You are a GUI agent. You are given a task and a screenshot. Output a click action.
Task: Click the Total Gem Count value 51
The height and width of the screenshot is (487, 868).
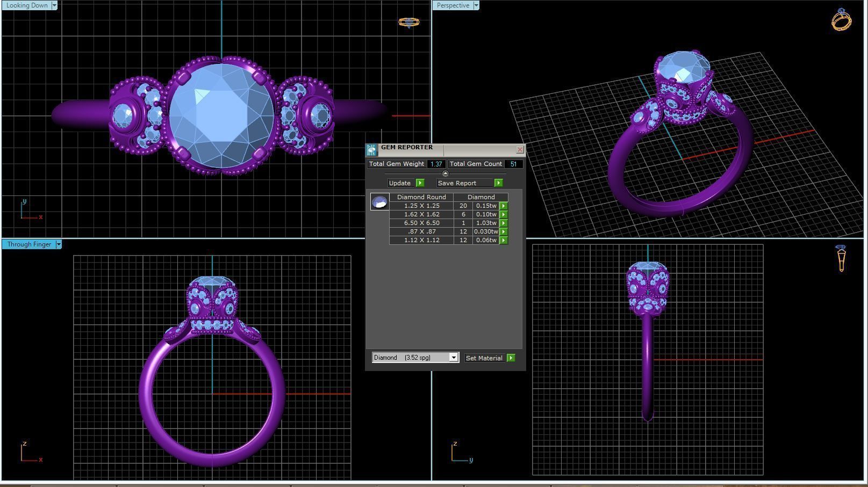pos(513,164)
